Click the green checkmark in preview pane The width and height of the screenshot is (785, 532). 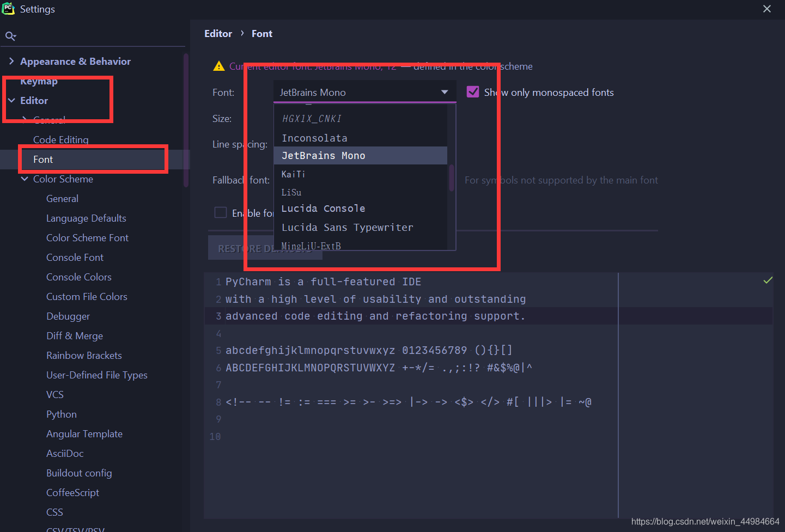pyautogui.click(x=768, y=280)
